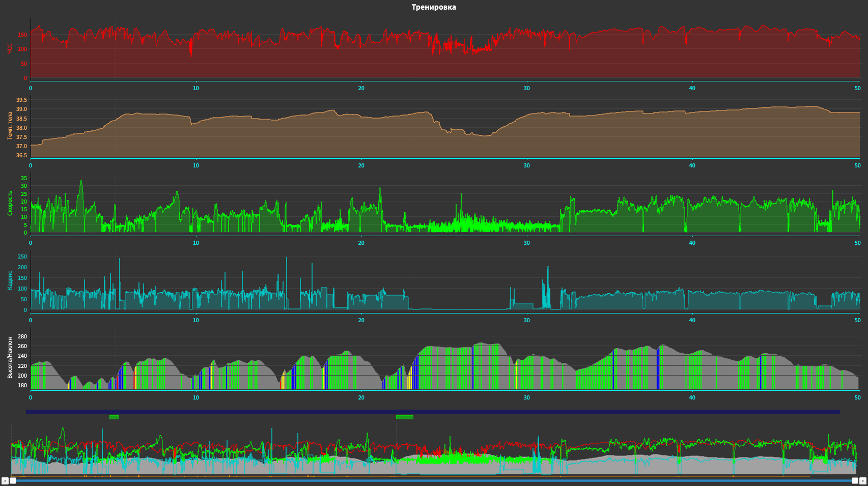Image resolution: width=868 pixels, height=486 pixels.
Task: Click the 39.5 tick on the temperature axis
Action: (x=21, y=100)
